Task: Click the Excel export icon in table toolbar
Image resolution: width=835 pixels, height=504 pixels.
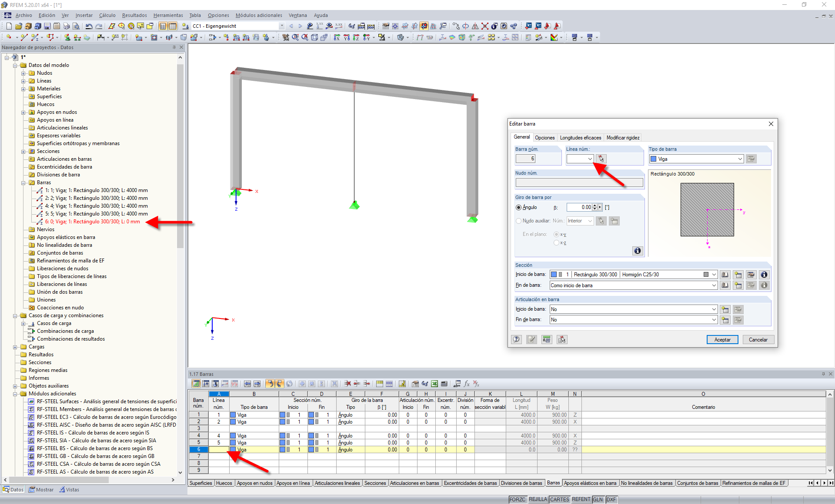Action: (434, 384)
